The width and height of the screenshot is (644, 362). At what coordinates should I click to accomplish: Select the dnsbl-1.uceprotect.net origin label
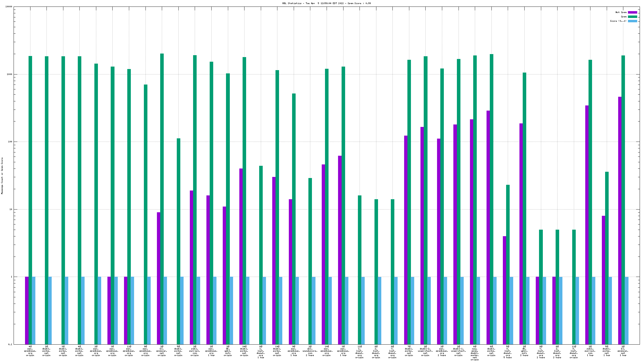(458, 351)
